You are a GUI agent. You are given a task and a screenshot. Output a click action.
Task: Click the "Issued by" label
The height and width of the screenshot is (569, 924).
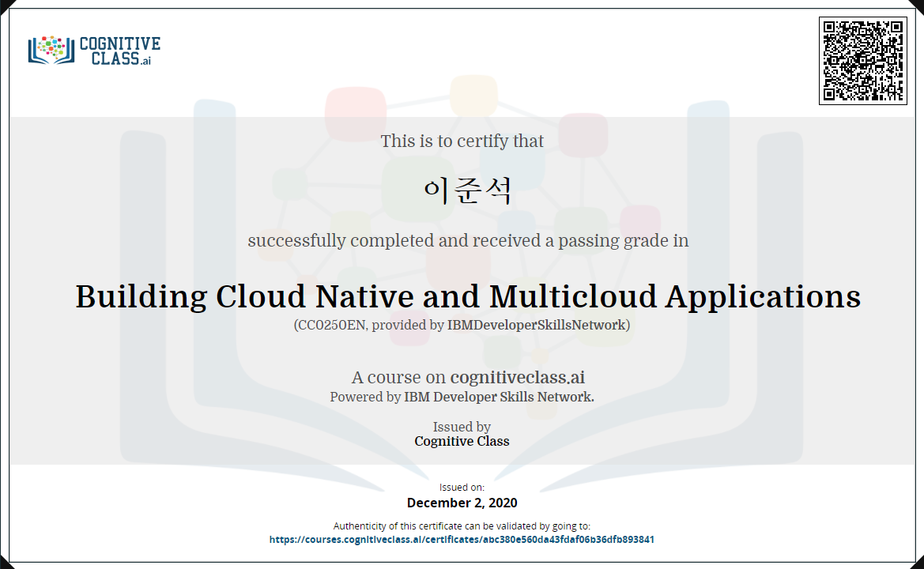click(462, 427)
